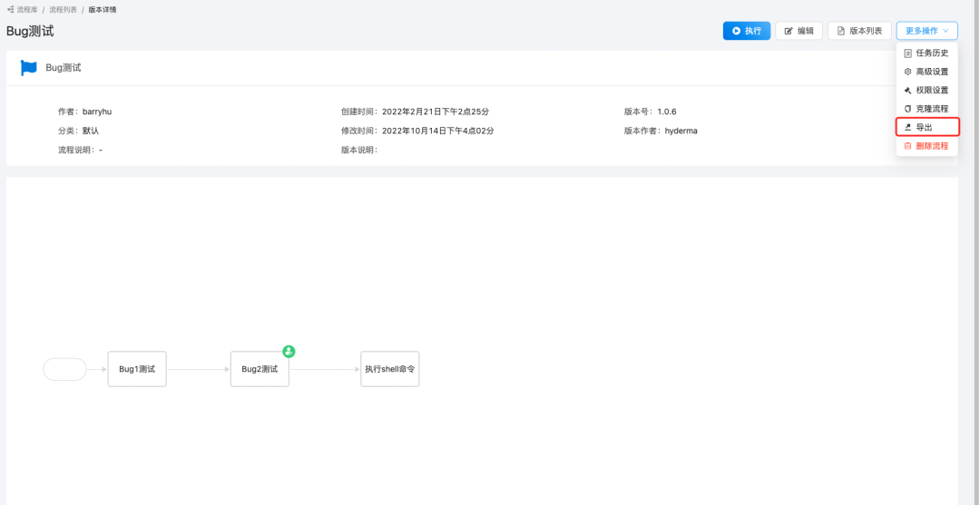Image resolution: width=980 pixels, height=505 pixels.
Task: Click the 克隆流程 copy icon
Action: (907, 109)
